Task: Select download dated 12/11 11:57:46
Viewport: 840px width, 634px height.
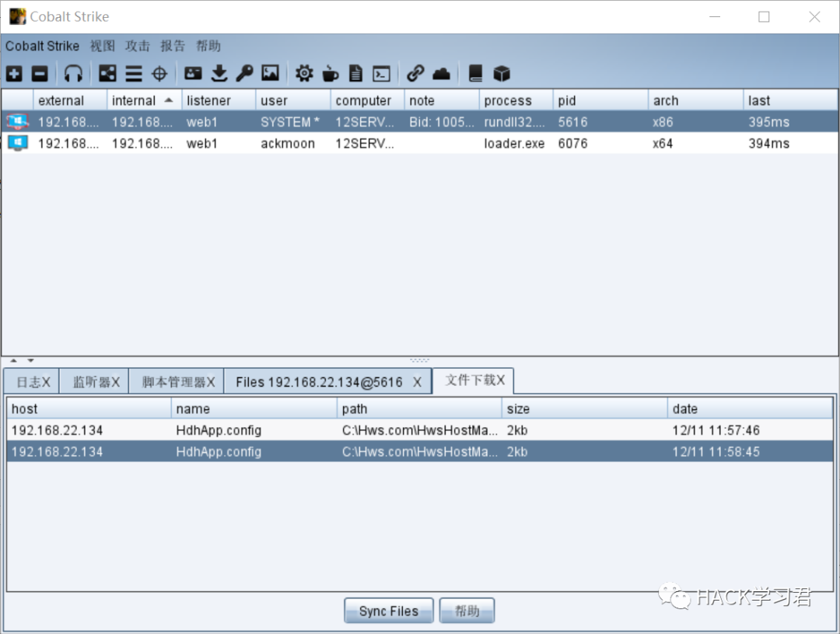Action: 420,430
